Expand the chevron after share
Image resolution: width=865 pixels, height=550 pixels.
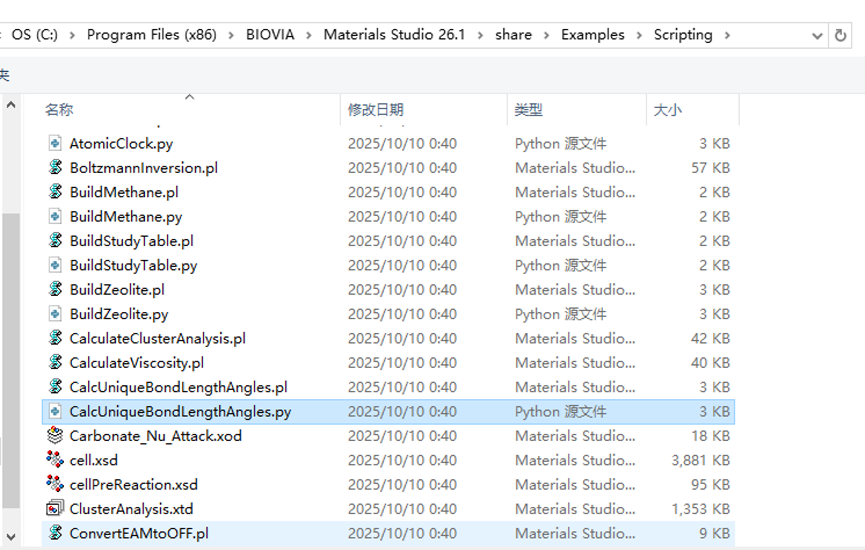coord(547,35)
